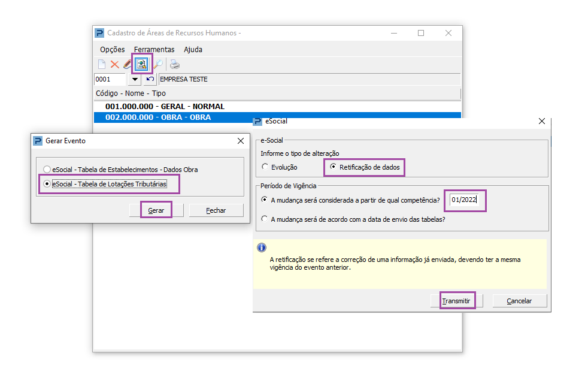Screen dimensions: 588x380
Task: Click the Transmitir button
Action: (456, 301)
